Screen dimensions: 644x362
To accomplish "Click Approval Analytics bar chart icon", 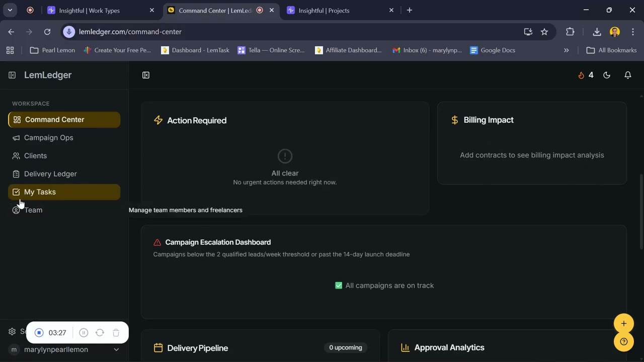I will point(405,347).
